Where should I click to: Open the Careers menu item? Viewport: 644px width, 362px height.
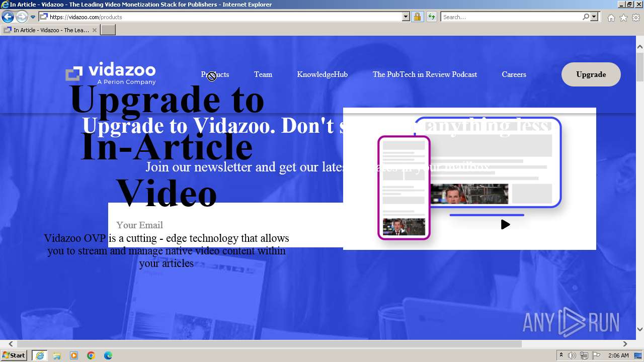[514, 74]
